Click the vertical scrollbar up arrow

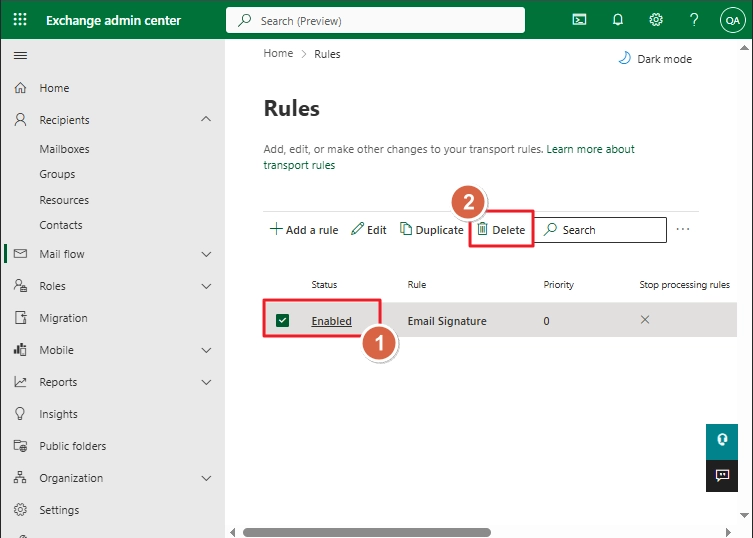(744, 48)
